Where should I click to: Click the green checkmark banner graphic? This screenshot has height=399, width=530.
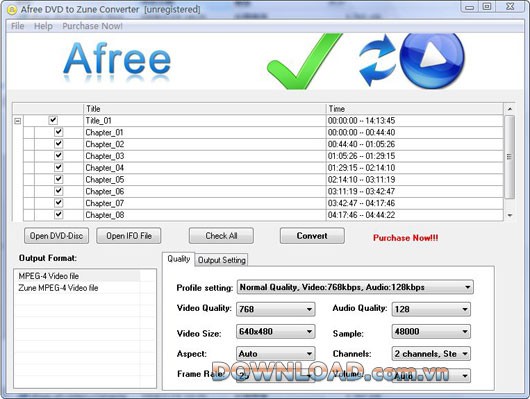pos(305,61)
